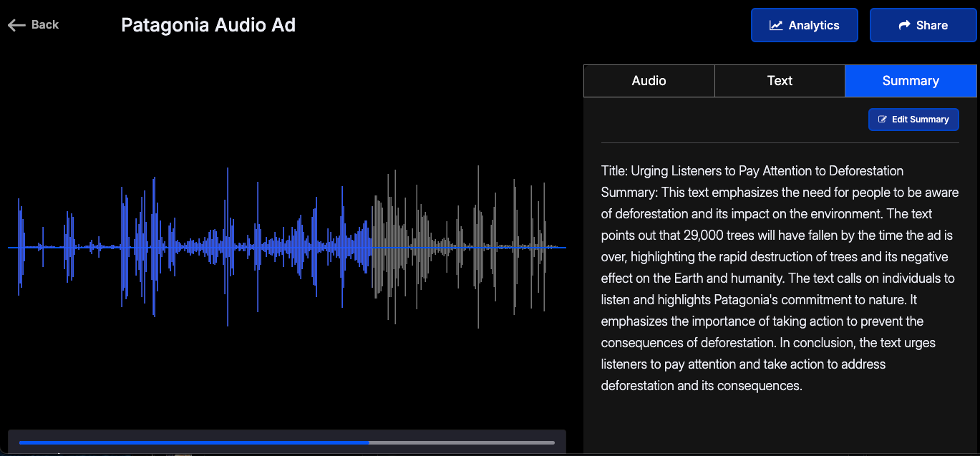980x456 pixels.
Task: Switch to the Audio tab
Action: [649, 81]
